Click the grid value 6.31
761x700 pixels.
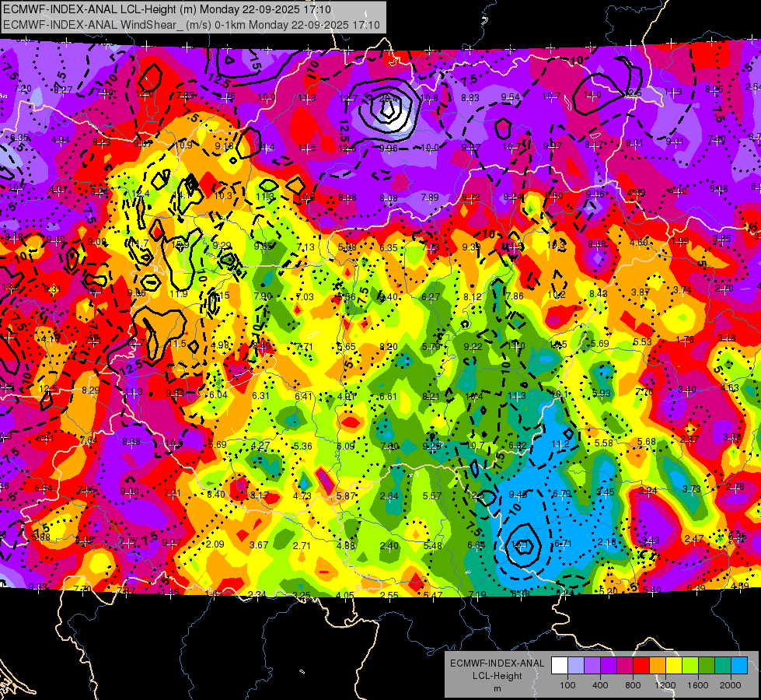click(260, 396)
